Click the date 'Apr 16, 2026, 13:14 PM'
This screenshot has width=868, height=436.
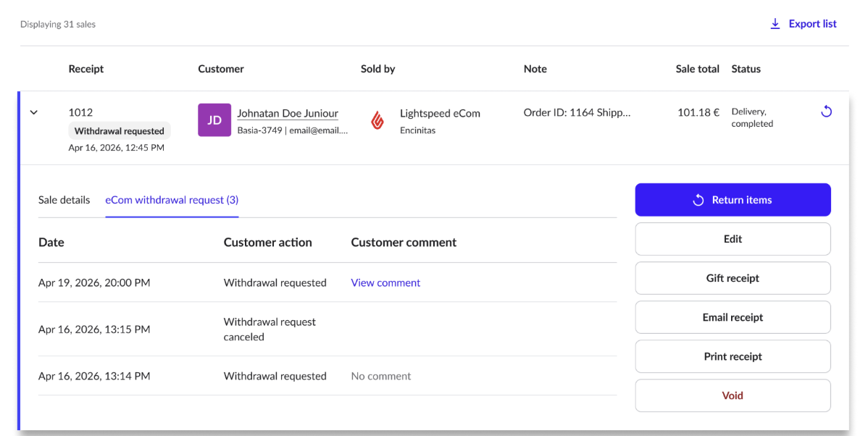(x=94, y=376)
